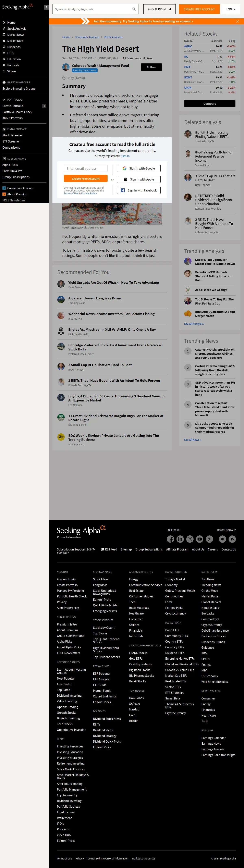Open the About Premium sidebar item
Screen dimensions: 244x868
15,194
